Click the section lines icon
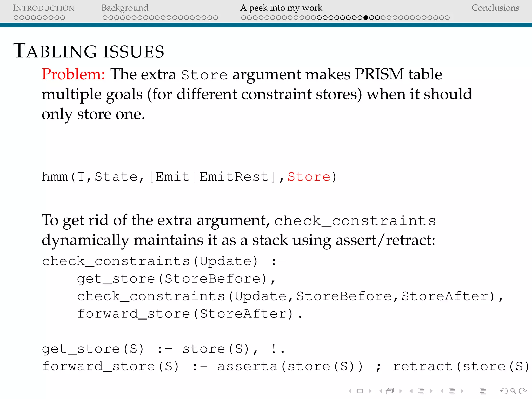The image size is (532, 399). pos(452,391)
